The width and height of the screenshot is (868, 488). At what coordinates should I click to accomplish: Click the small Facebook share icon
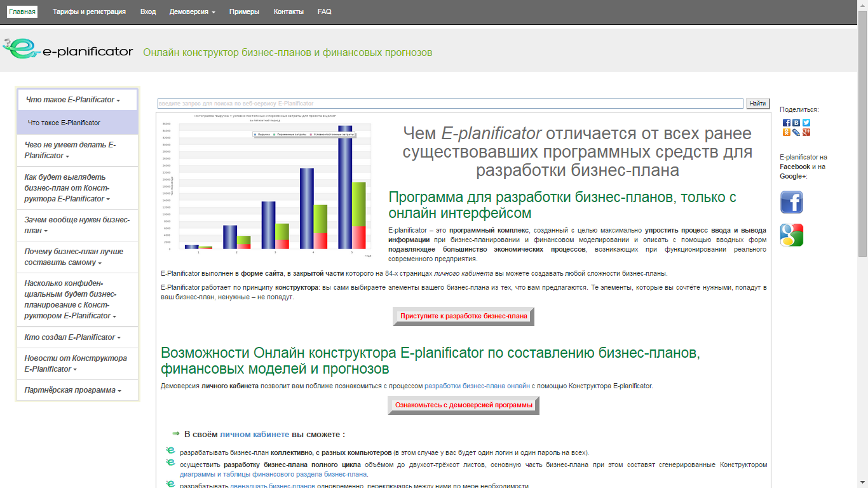787,123
